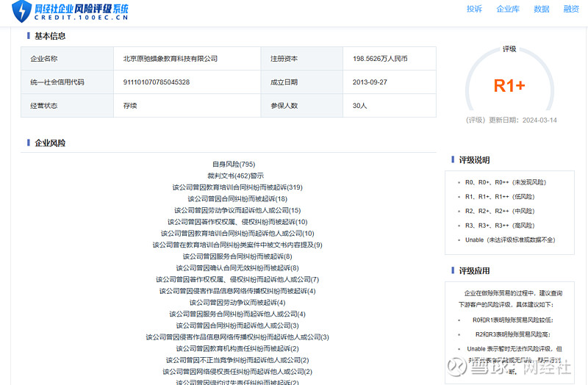Click 不正当竞争纠纷而起诉他人或公司(2) line
Viewport: 588px width, 385px height.
(237, 360)
